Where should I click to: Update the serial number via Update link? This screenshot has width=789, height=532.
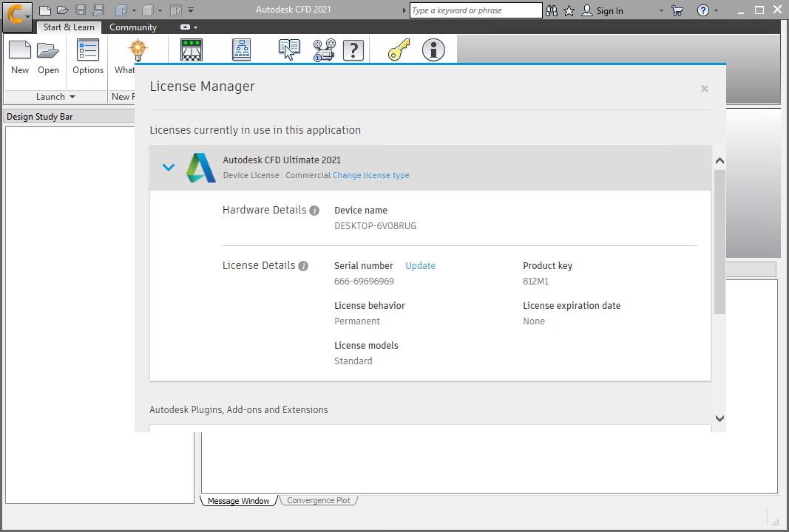(420, 265)
